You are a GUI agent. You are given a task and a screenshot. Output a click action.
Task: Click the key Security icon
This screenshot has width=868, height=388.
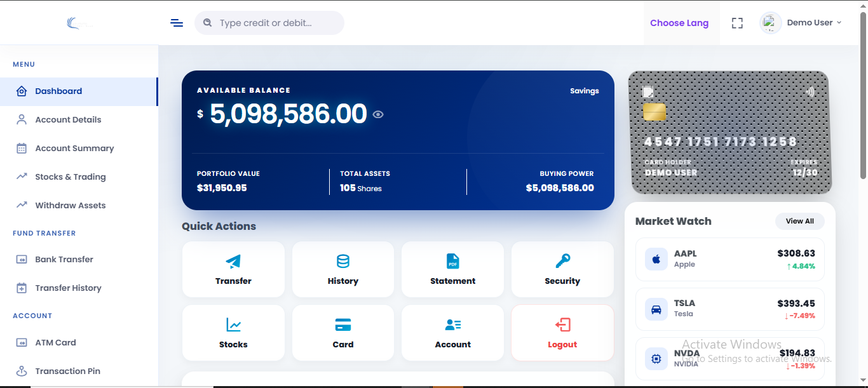pyautogui.click(x=562, y=261)
